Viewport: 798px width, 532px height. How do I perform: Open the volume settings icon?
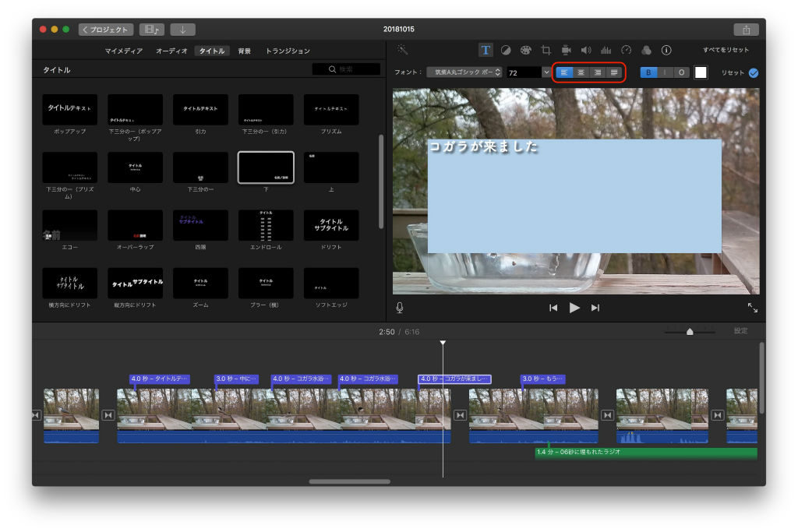coord(586,50)
